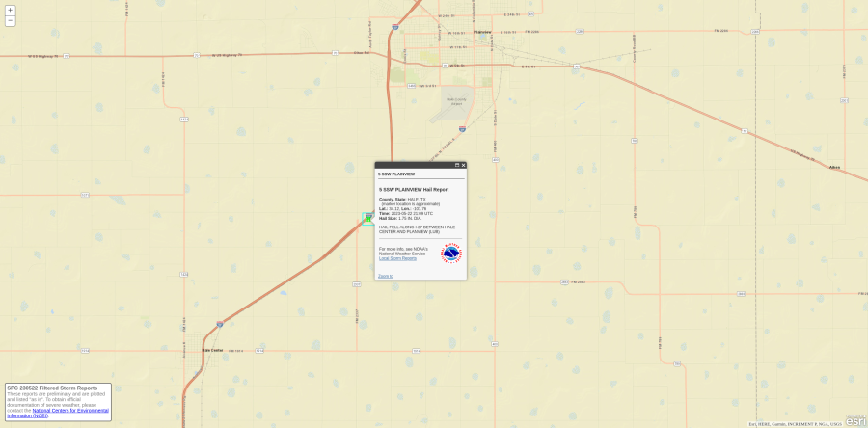Click the Aiken town label
Screen dimensions: 868x428
tap(834, 167)
